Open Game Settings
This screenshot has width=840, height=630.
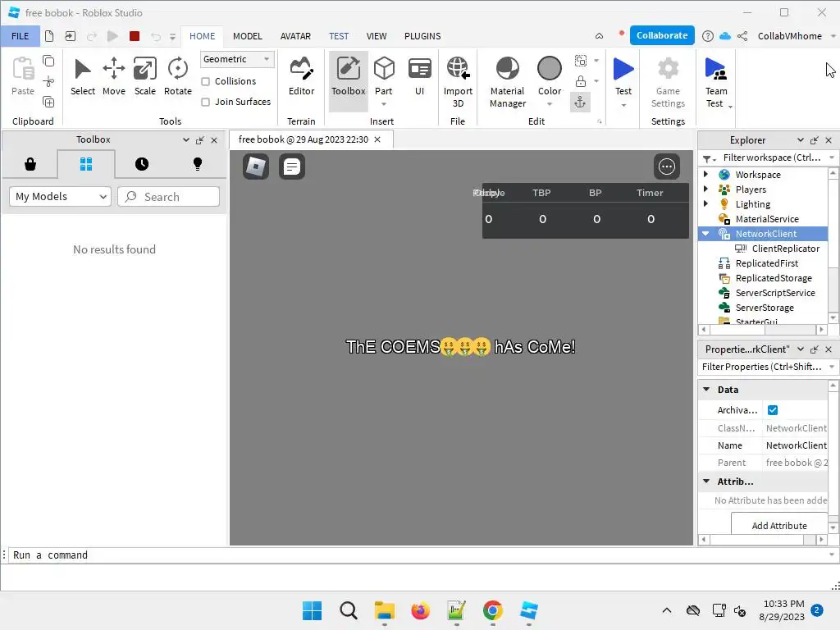click(x=668, y=83)
